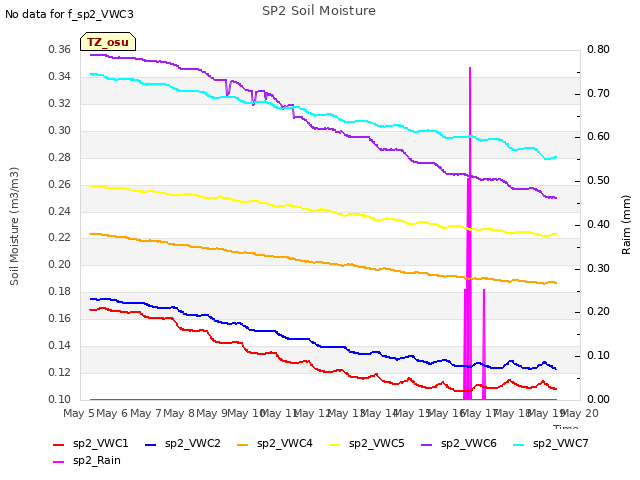Click the sp2_Rain legend entry
This screenshot has width=640, height=480.
pos(87,461)
